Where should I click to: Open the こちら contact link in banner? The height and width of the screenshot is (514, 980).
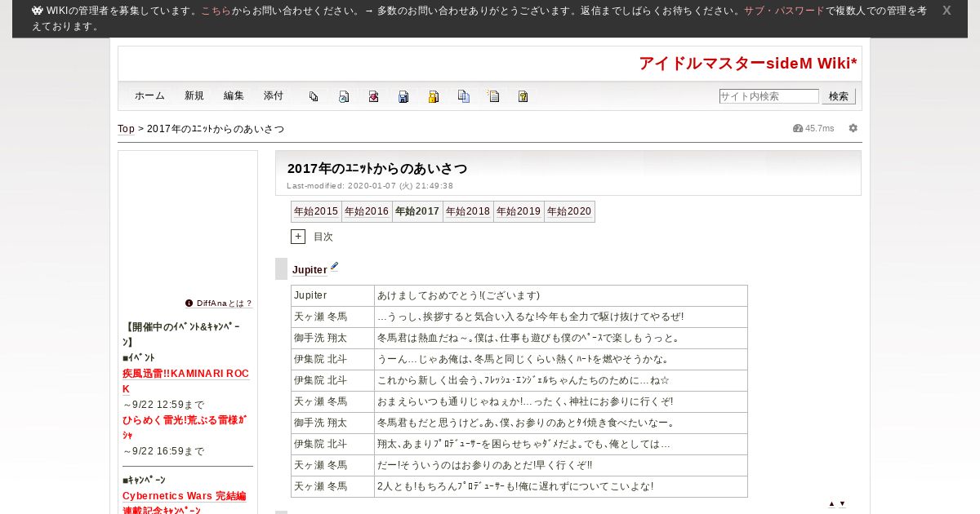pyautogui.click(x=216, y=11)
